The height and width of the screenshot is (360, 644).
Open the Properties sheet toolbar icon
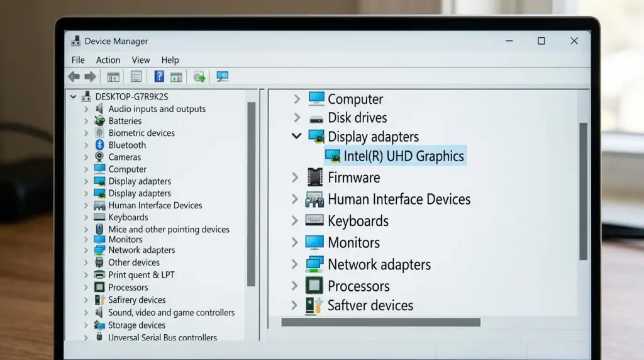pos(136,76)
